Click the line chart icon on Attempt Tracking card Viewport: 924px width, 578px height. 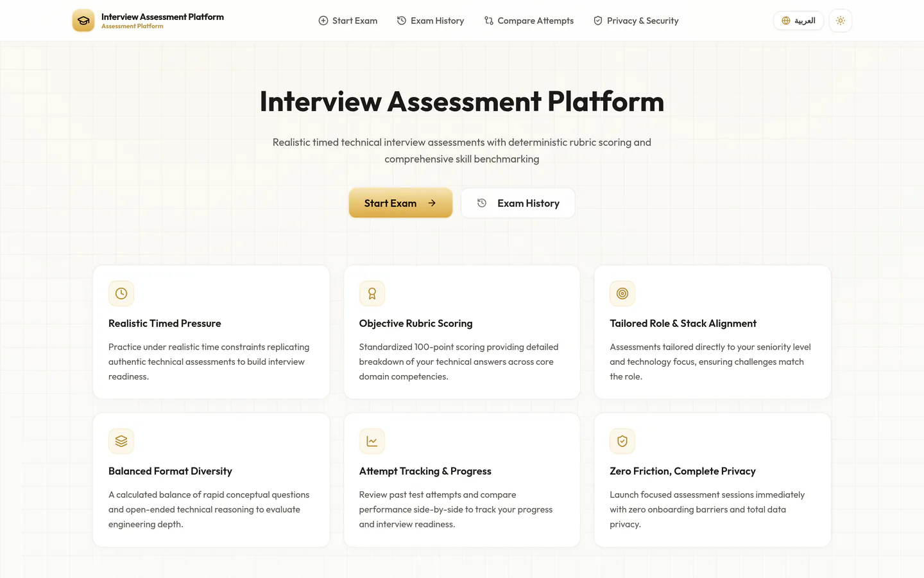tap(372, 441)
